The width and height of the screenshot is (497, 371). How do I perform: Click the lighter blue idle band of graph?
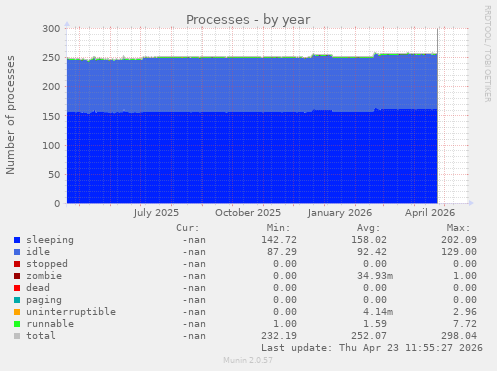[x=252, y=85]
